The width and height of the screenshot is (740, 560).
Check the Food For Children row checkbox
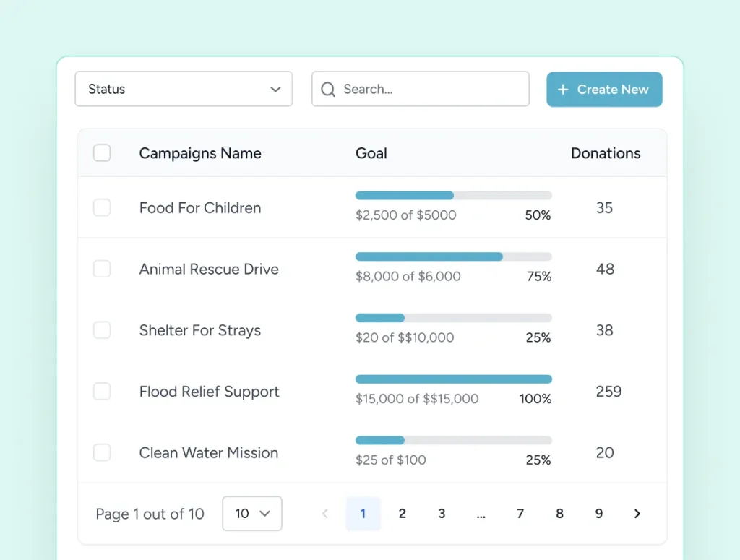102,207
